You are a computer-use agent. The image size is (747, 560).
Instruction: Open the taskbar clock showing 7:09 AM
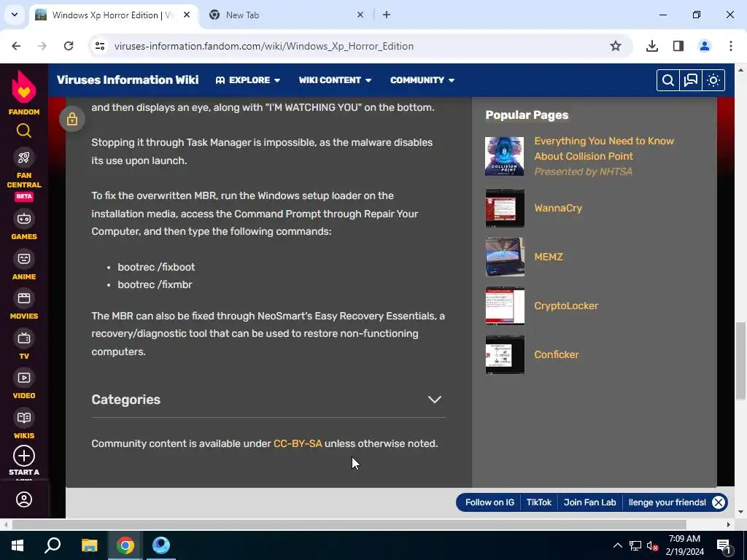coord(684,545)
